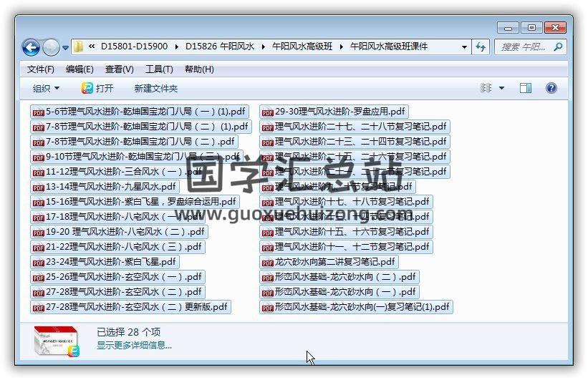Select file 7-8节理气风水进阶-乾坤国宝龙门八局（二）.pdf
The image size is (588, 380).
(x=134, y=142)
